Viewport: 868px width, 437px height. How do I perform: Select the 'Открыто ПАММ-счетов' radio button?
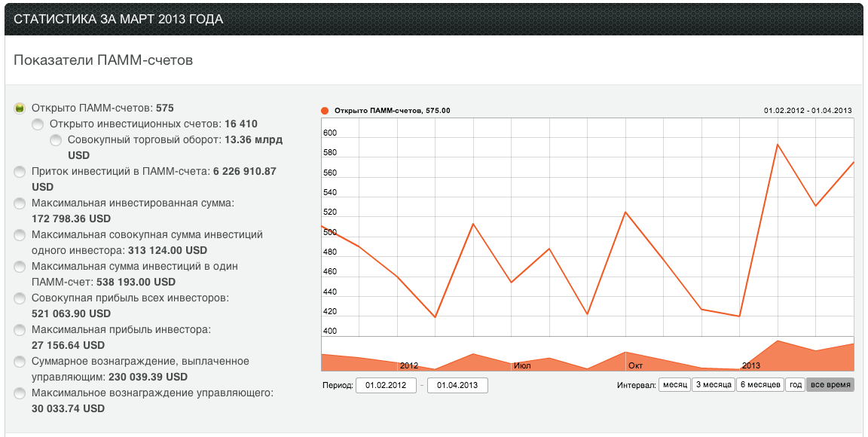coord(20,108)
